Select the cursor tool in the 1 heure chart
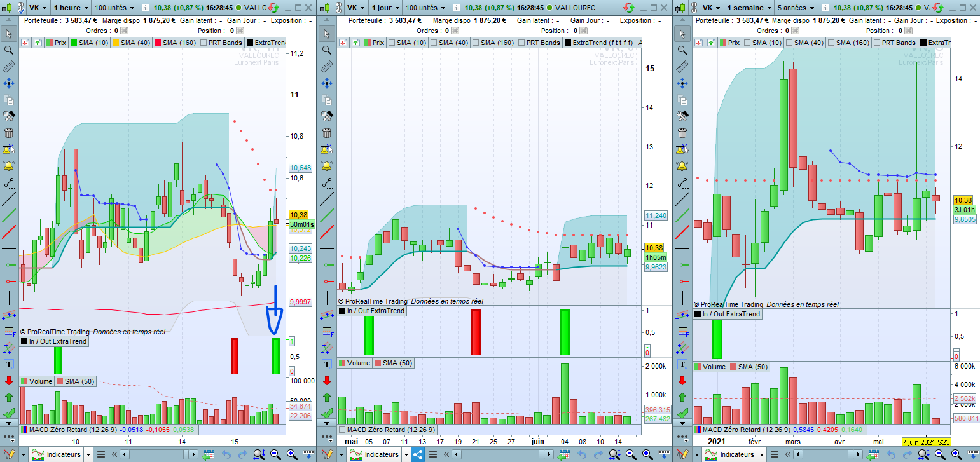The image size is (980, 462). tap(9, 34)
